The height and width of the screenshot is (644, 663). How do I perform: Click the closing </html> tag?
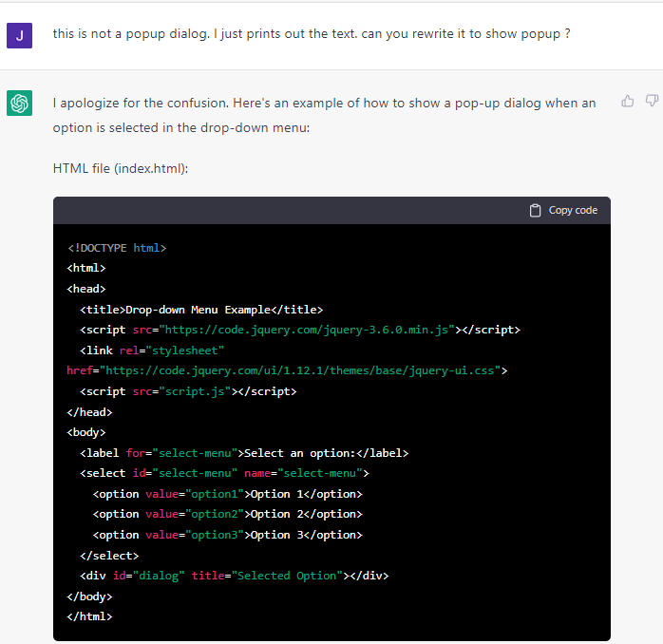[89, 616]
